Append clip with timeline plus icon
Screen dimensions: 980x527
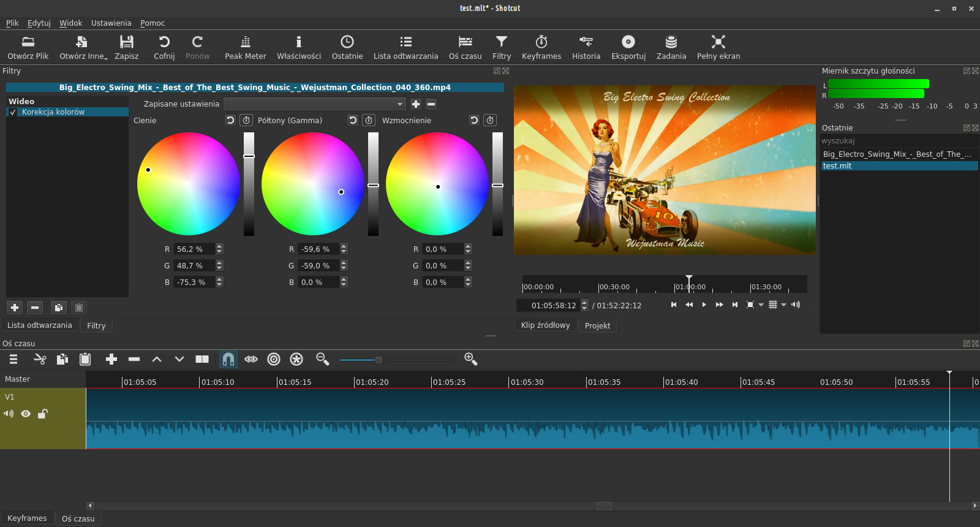tap(111, 359)
